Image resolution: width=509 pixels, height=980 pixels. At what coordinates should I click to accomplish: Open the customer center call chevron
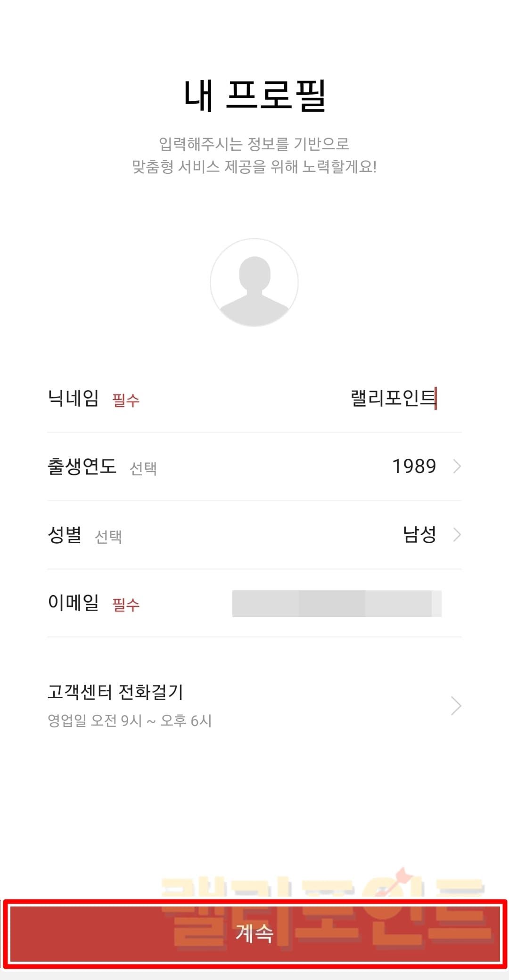[455, 706]
